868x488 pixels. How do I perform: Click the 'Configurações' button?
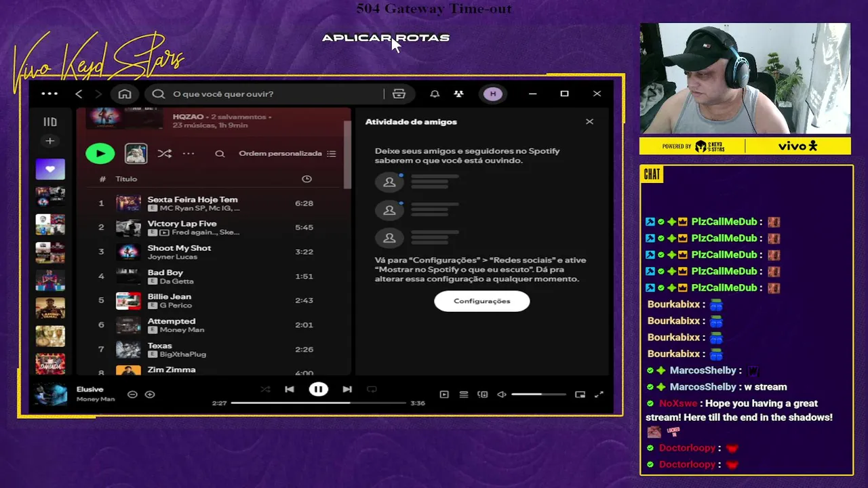pos(482,301)
